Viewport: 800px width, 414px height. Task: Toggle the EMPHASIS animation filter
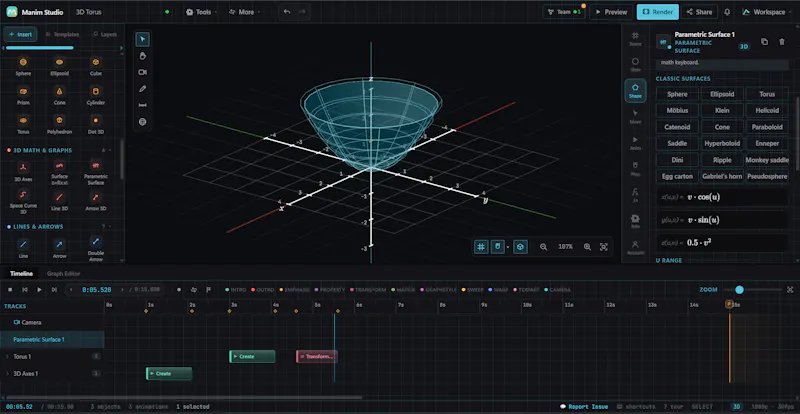(x=294, y=289)
